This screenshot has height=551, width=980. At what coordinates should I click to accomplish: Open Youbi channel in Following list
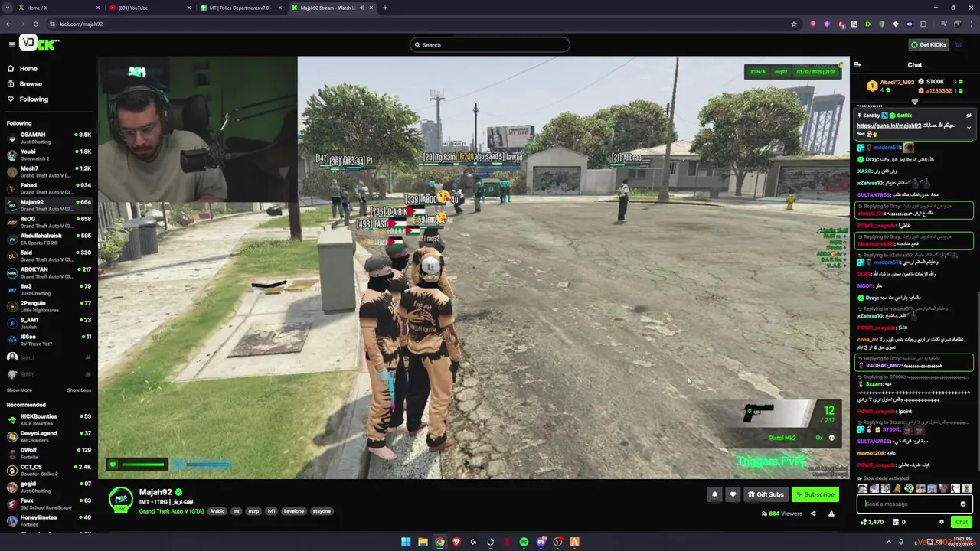pyautogui.click(x=49, y=155)
